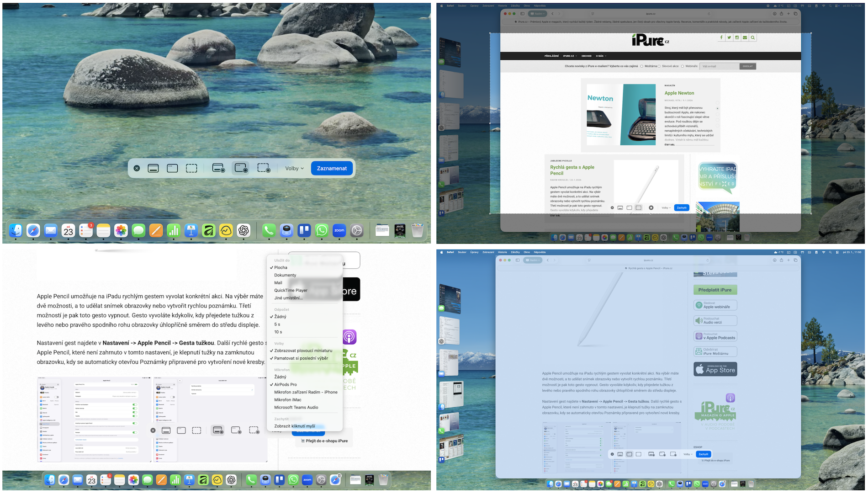Click the Twitter icon on iPure header
Viewport: 868px width, 494px height.
[x=729, y=37]
